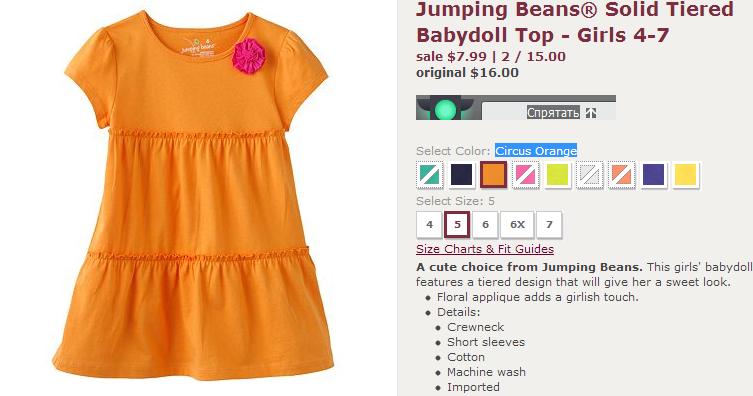753x396 pixels.
Task: Click the orange babydoll top product image
Action: point(196,196)
